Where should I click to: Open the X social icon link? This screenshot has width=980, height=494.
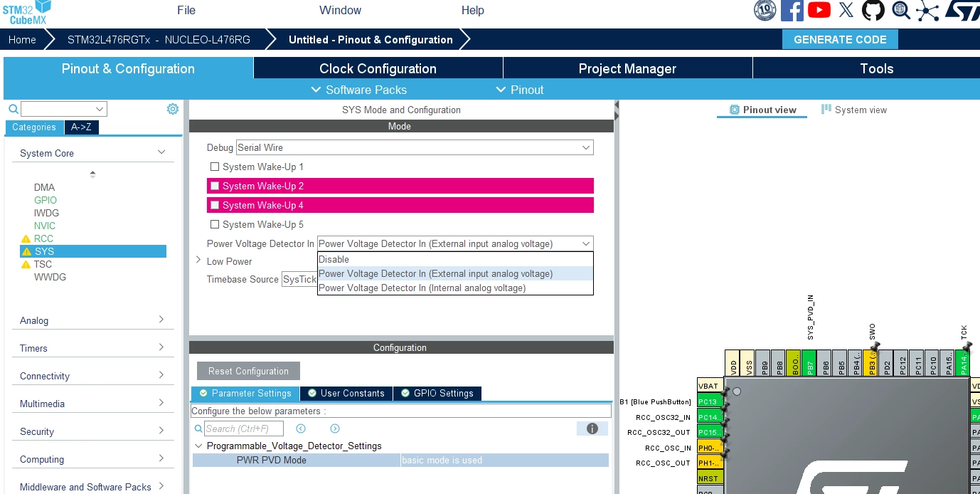(846, 10)
